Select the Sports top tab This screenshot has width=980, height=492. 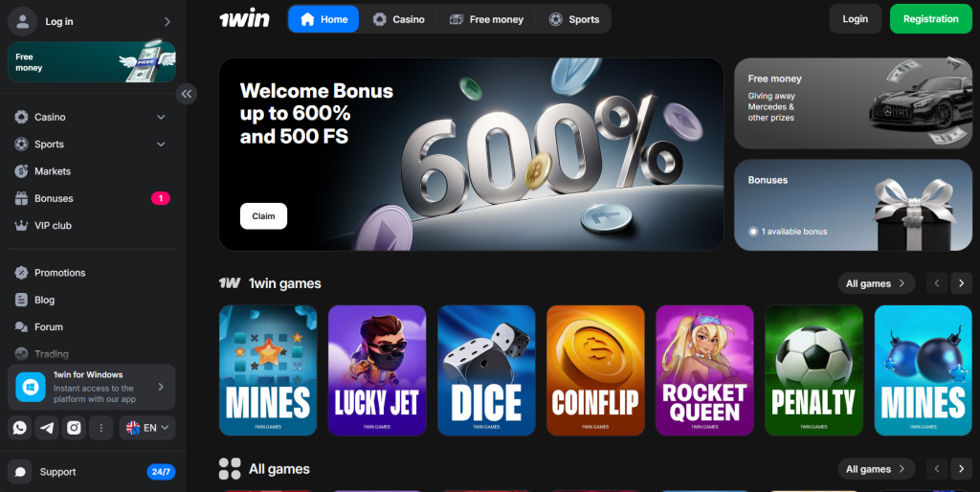point(574,19)
